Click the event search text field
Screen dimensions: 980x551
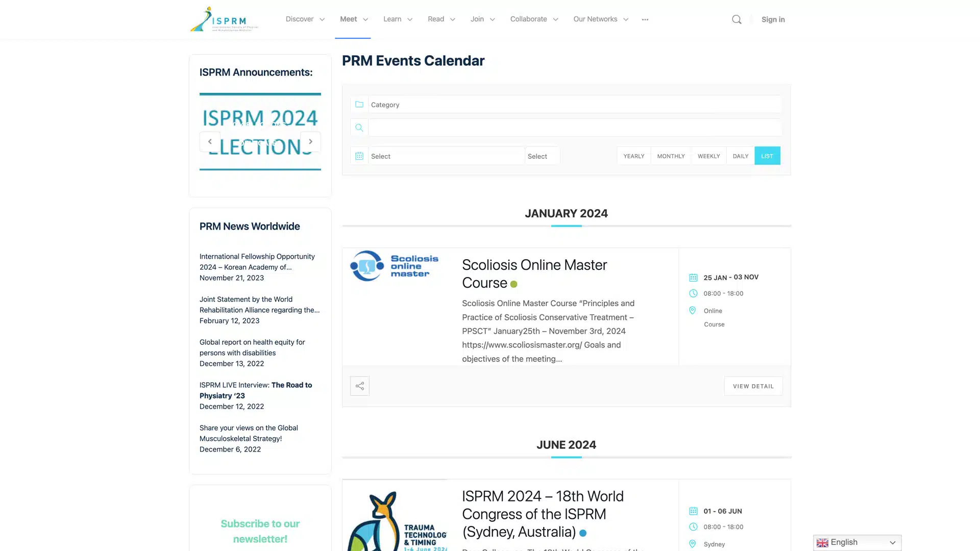pyautogui.click(x=575, y=128)
